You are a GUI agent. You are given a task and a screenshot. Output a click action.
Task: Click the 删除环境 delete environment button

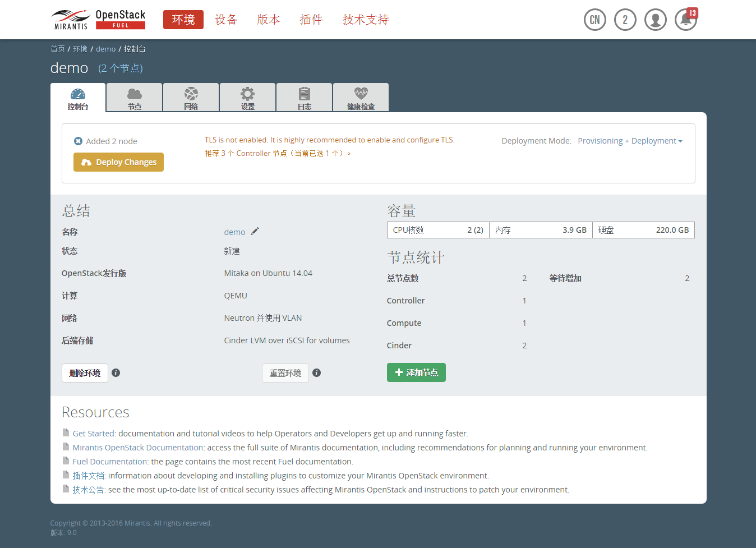click(x=85, y=373)
